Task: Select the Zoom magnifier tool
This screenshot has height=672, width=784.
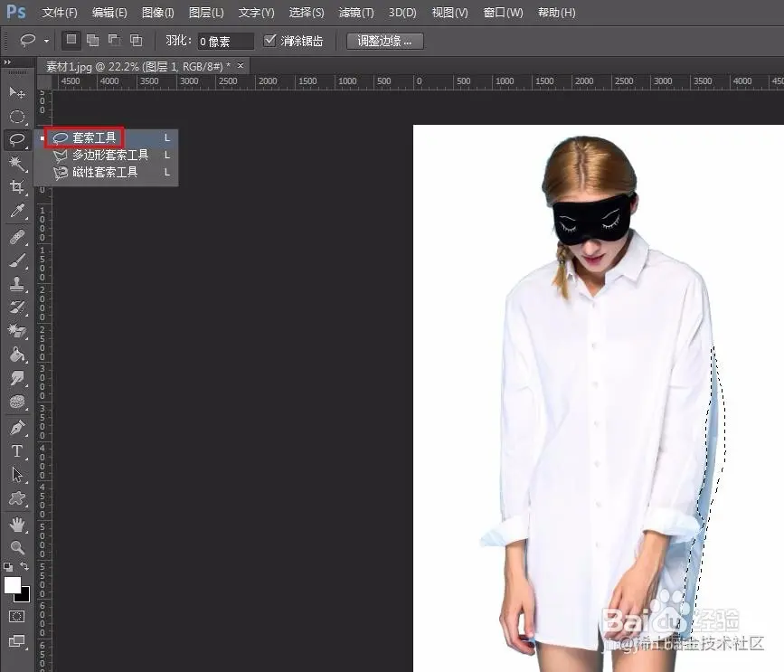Action: pos(17,548)
